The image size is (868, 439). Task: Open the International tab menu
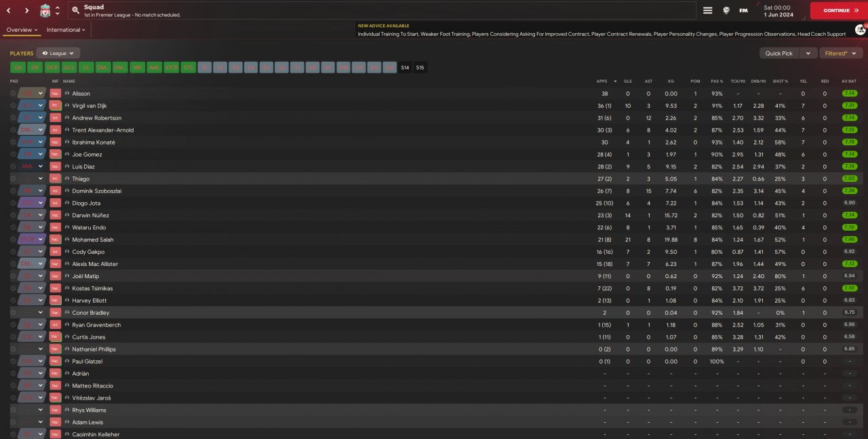(x=66, y=30)
